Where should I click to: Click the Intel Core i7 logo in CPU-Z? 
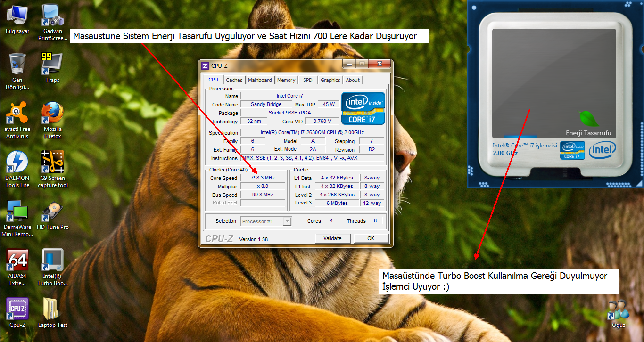[x=363, y=108]
